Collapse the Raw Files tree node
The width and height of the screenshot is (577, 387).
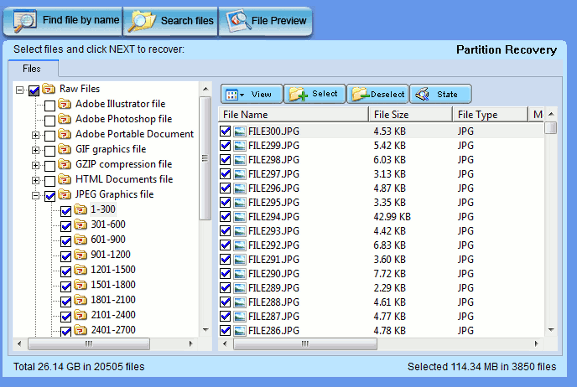point(20,90)
